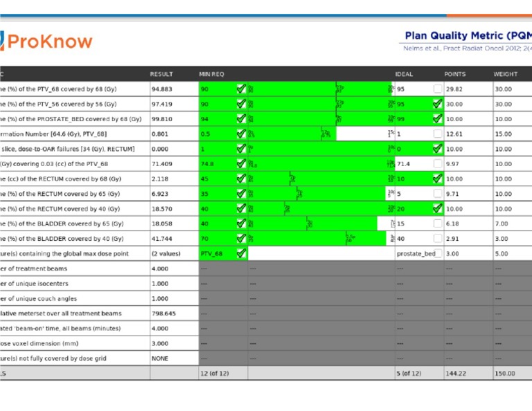Click the result value 99.810
This screenshot has width=532, height=411.
click(x=161, y=119)
